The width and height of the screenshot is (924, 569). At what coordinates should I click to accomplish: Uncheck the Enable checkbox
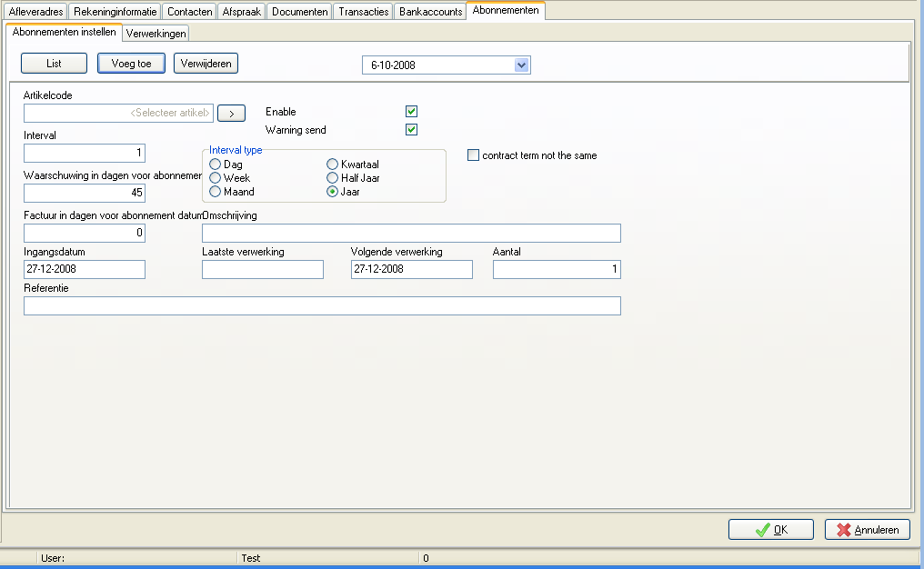coord(411,111)
